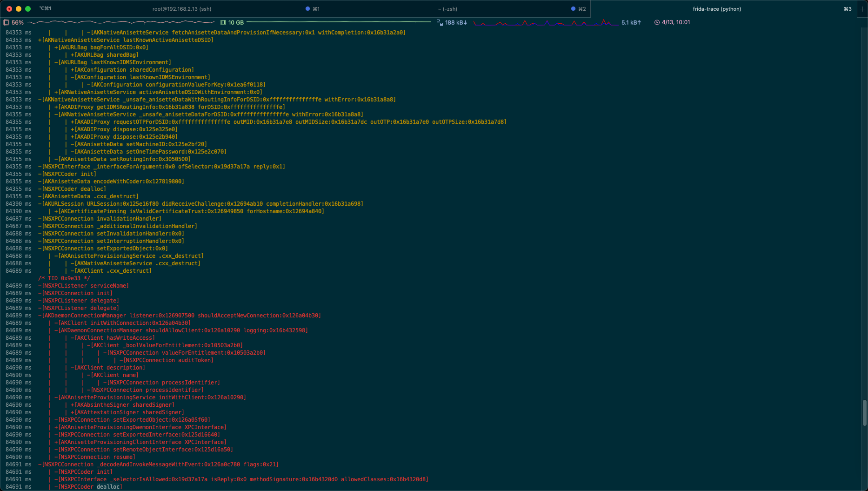
Task: Click the 10 GB memory reading
Action: tap(236, 22)
